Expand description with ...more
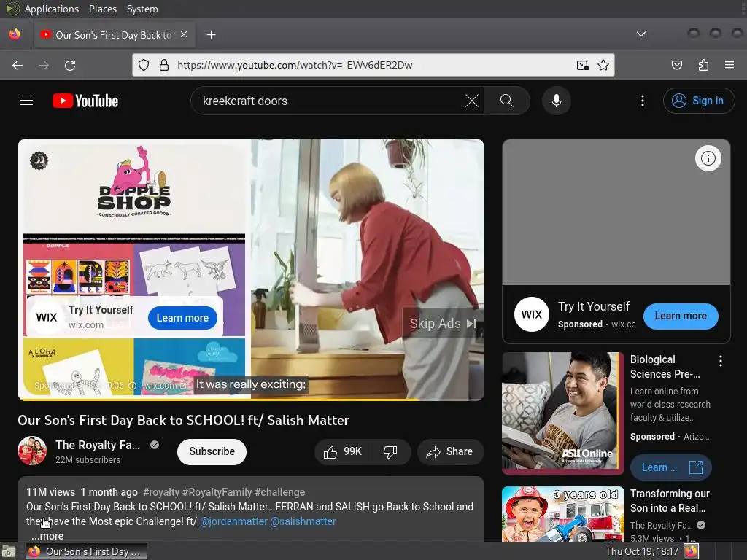The height and width of the screenshot is (560, 747). [x=47, y=536]
